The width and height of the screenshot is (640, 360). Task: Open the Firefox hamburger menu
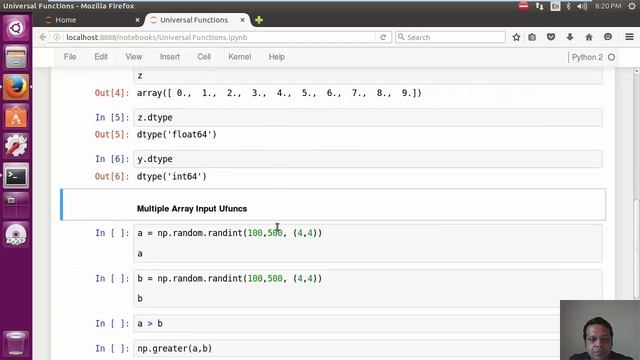point(629,37)
